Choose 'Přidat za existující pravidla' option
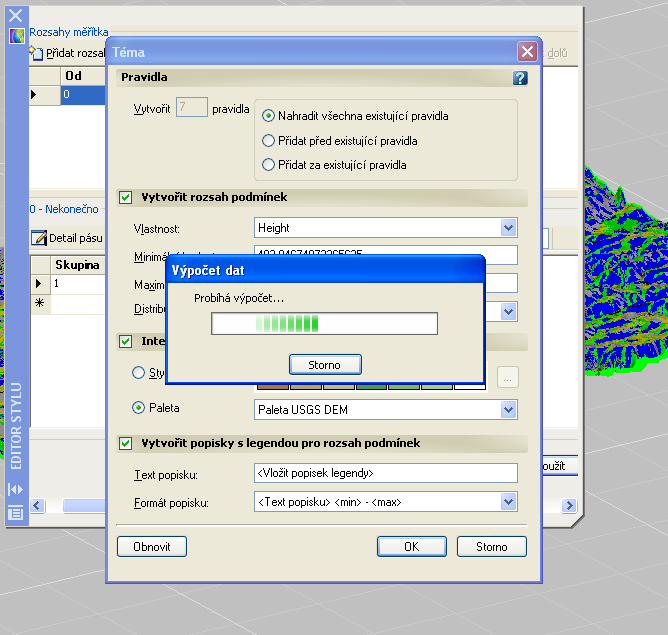This screenshot has width=668, height=635. [268, 164]
